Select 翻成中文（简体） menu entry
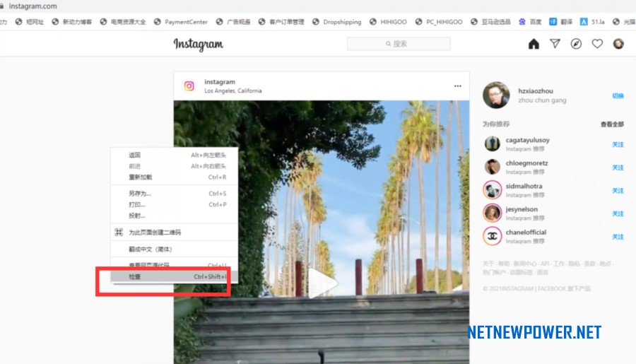The height and width of the screenshot is (364, 636). pos(175,249)
